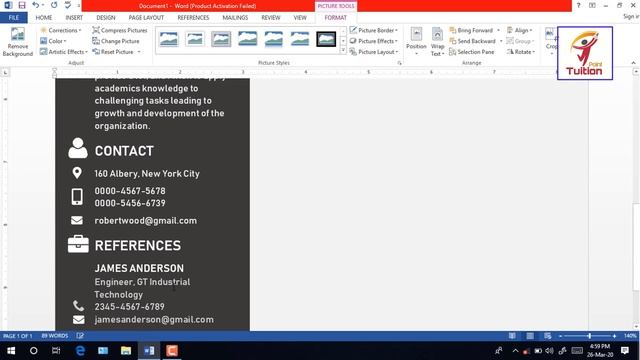
Task: Open the Picture Effects dropdown
Action: tap(373, 41)
